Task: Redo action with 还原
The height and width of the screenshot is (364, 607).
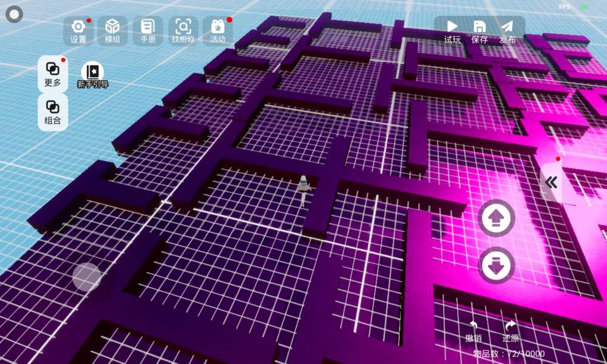Action: click(510, 331)
